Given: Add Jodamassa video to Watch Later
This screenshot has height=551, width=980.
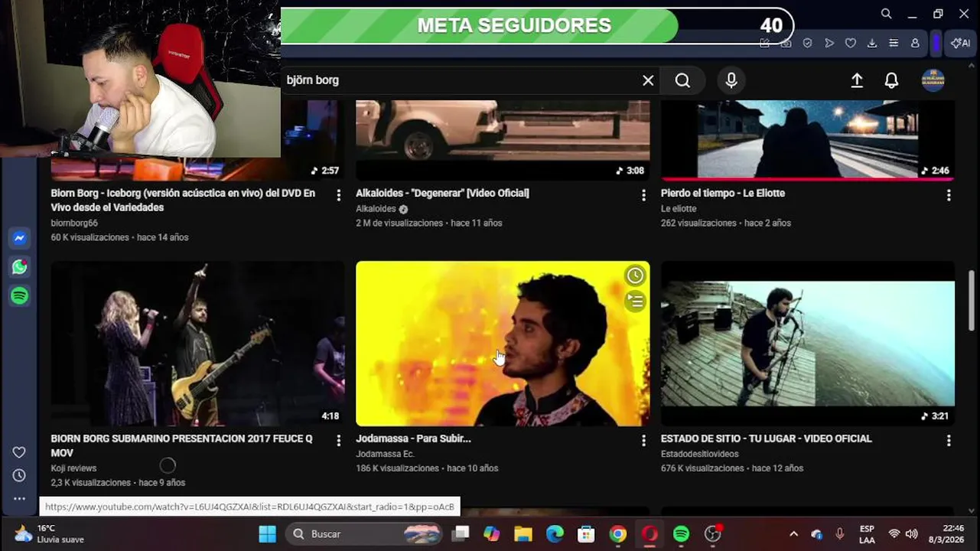Looking at the screenshot, I should [635, 275].
